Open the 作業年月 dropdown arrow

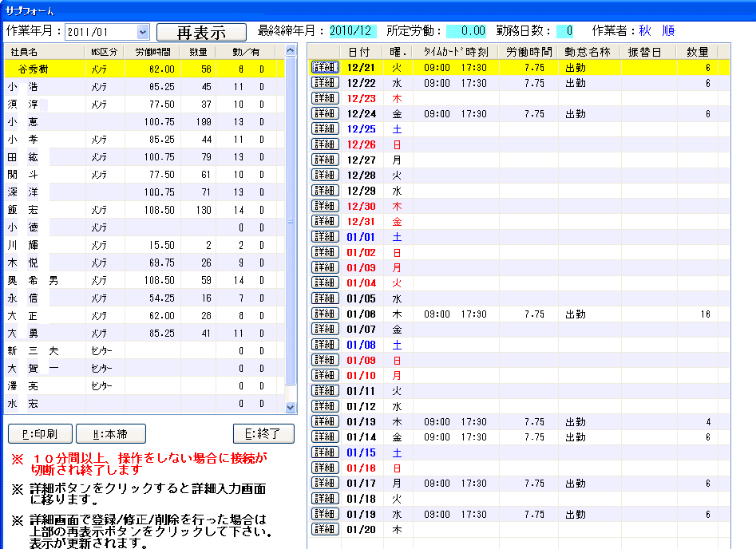click(x=143, y=32)
